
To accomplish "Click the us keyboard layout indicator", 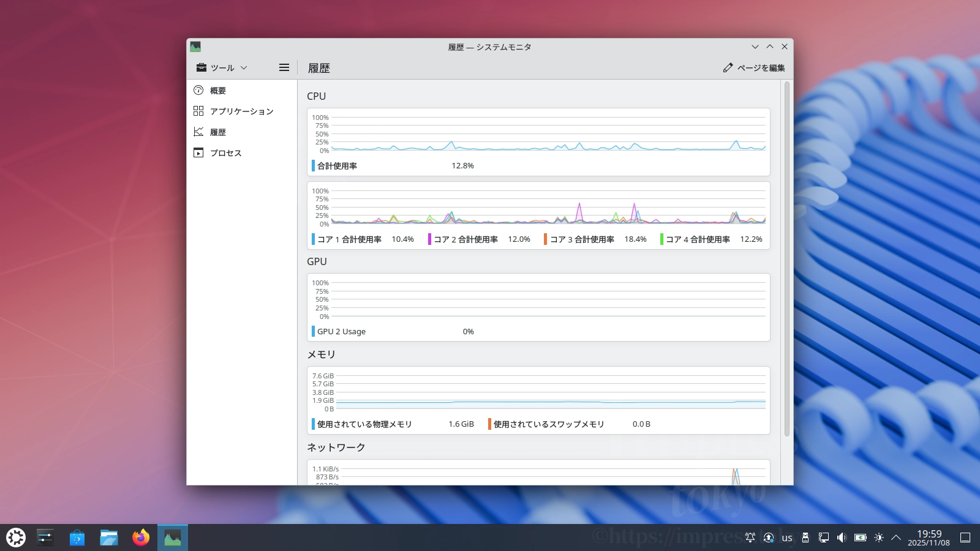I will [787, 538].
